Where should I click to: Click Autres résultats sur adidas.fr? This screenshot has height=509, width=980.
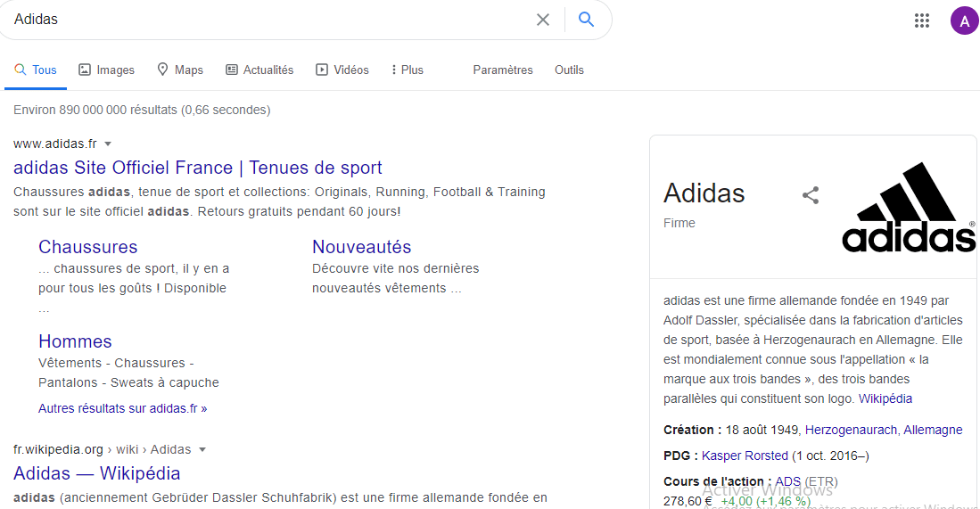pos(122,408)
